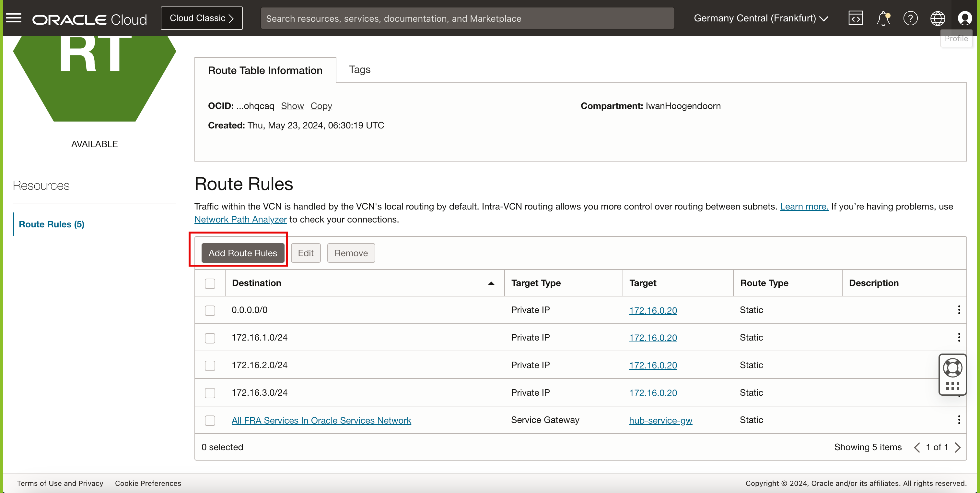Check the 172.16.1.0/24 route rule
980x493 pixels.
coord(210,338)
